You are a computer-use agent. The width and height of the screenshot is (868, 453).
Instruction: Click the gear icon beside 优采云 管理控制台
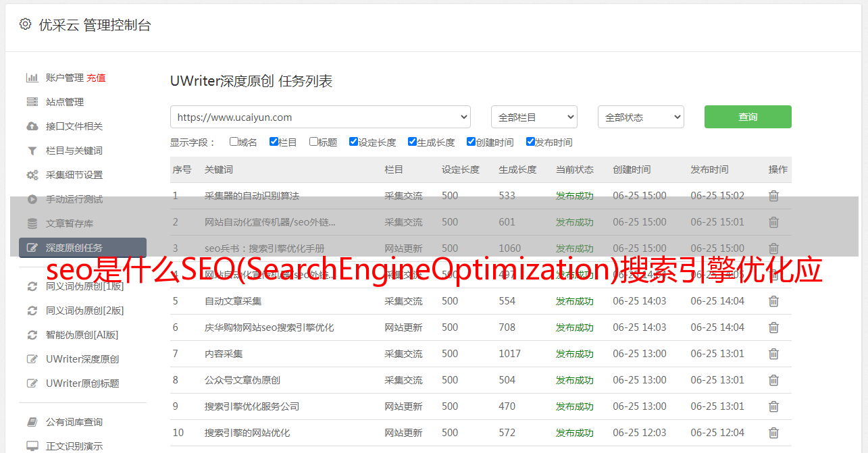point(25,24)
